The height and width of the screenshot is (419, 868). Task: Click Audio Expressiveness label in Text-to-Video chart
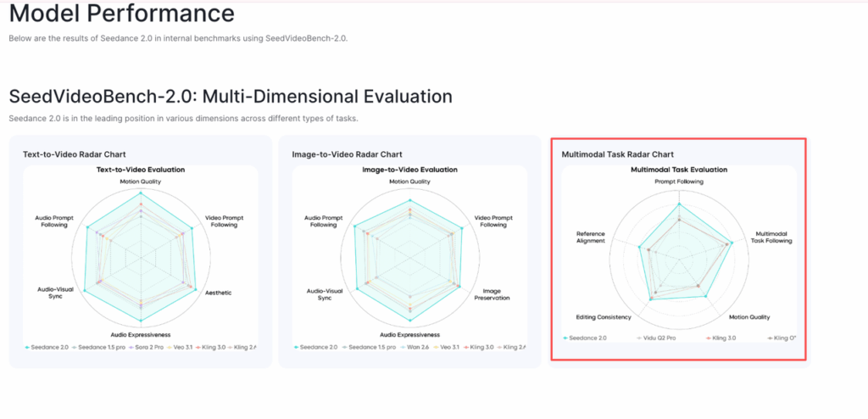[141, 335]
